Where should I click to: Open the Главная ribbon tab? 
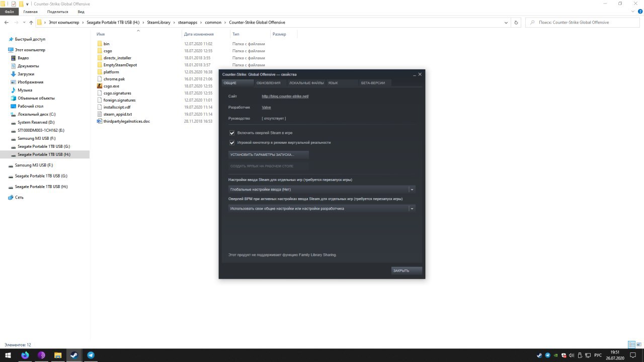30,11
